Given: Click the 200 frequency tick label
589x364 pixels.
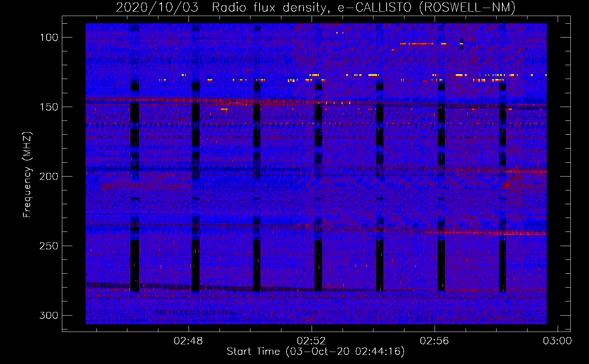Looking at the screenshot, I should [49, 177].
